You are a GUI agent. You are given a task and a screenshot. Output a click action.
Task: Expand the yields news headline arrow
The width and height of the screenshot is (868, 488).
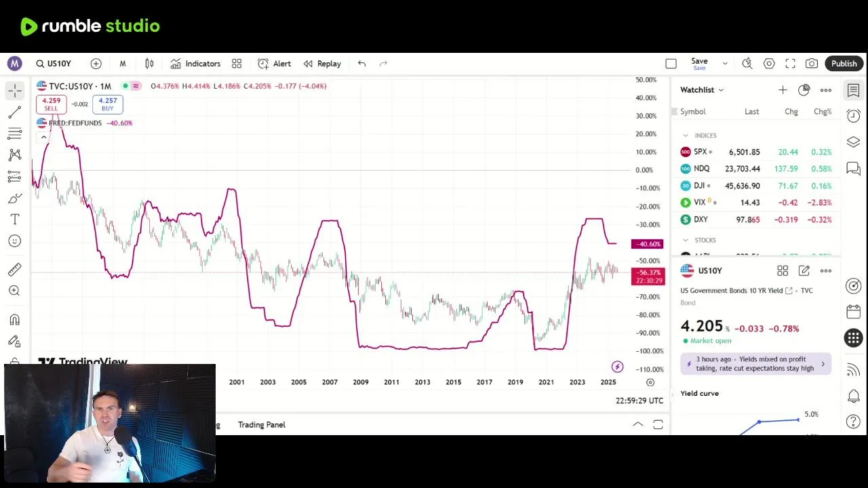[823, 364]
